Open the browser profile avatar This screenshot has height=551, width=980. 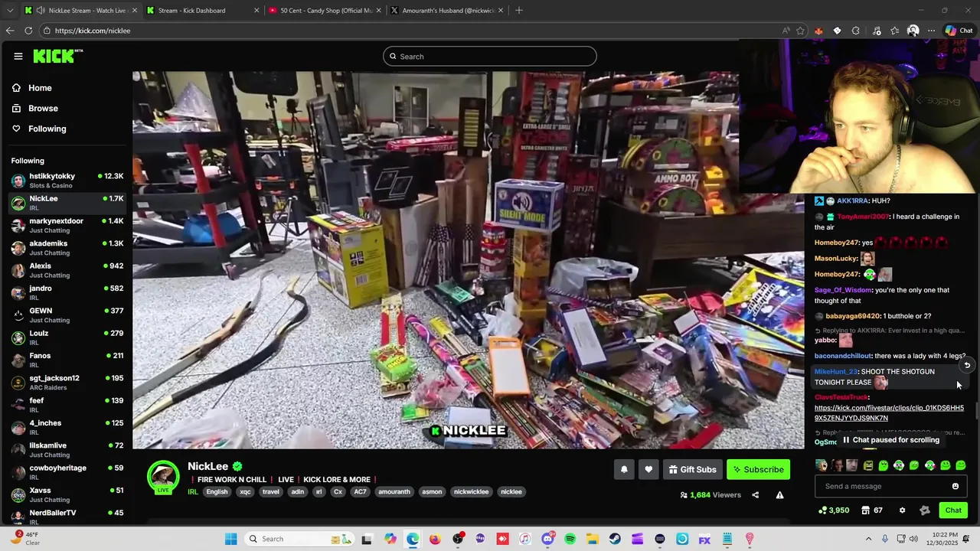913,31
